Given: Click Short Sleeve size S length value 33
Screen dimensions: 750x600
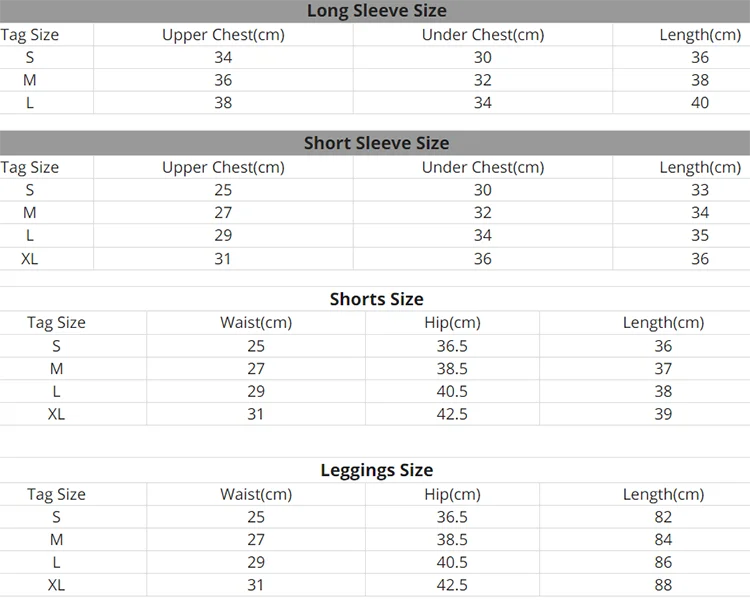Looking at the screenshot, I should (x=700, y=190).
